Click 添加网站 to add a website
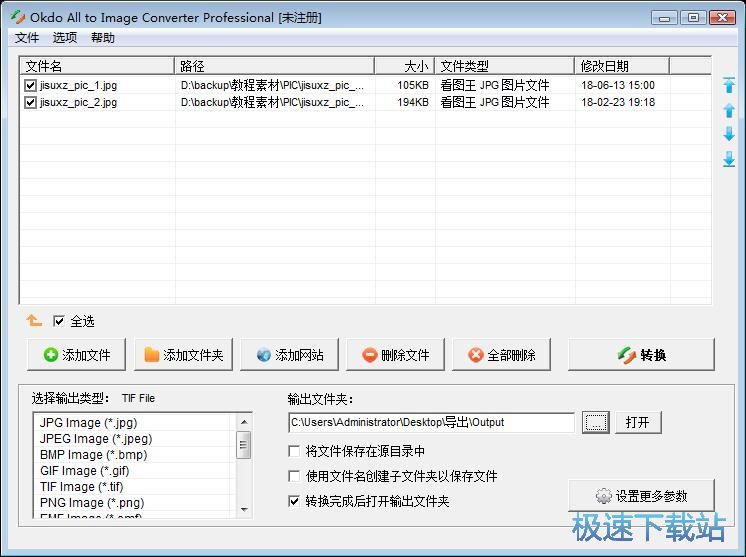Screen dimensions: 746x557 [x=289, y=354]
